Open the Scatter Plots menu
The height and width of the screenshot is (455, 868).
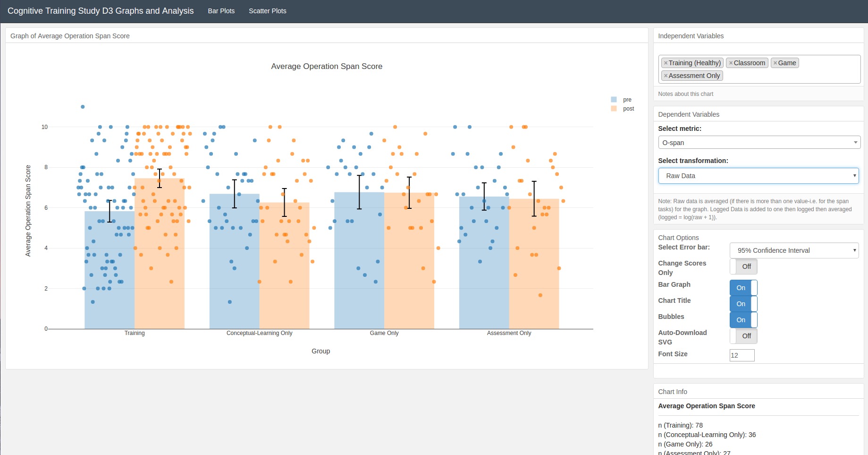point(267,11)
